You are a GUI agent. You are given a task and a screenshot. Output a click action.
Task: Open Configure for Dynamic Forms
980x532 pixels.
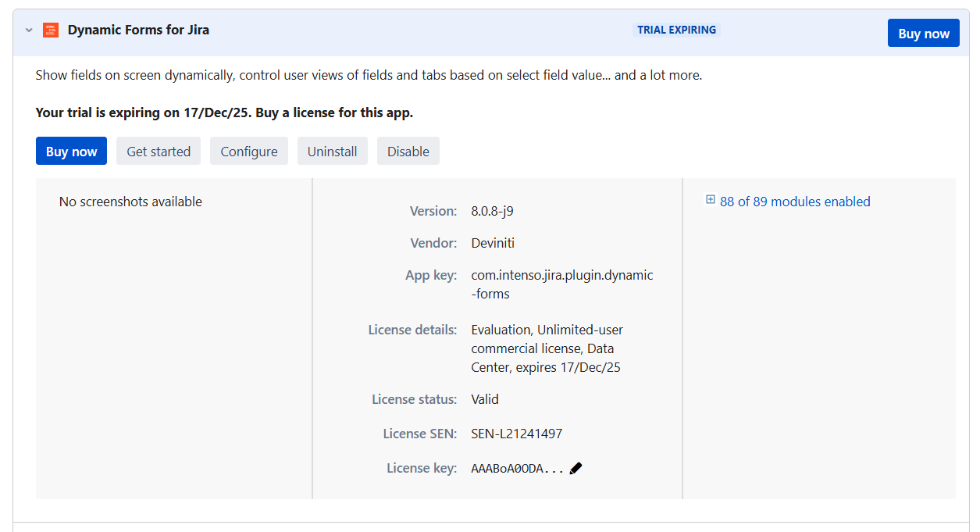[x=248, y=152]
